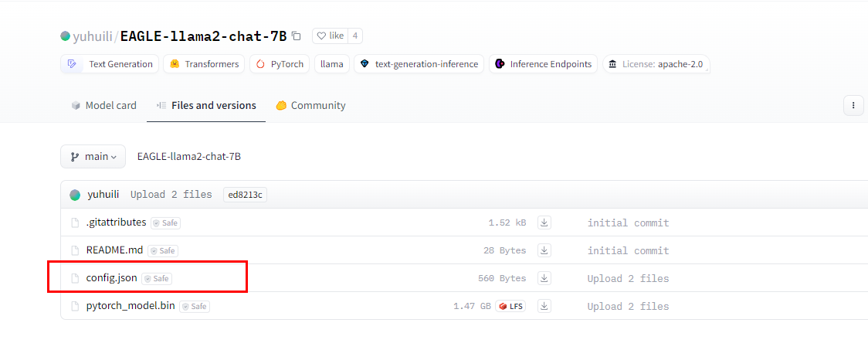Click the EAGLE-llama2-chat-7B breadcrumb path
Viewport: 868px width, 350px height.
(x=188, y=157)
